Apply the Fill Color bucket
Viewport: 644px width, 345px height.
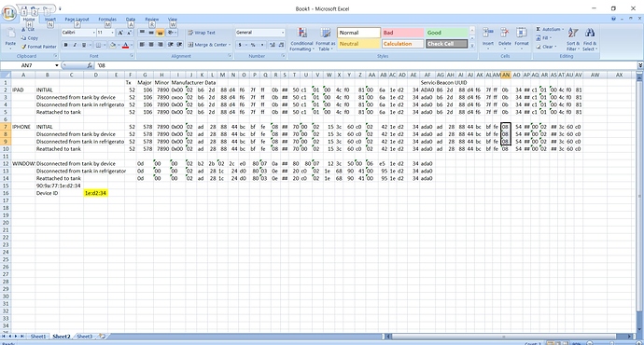click(x=113, y=45)
